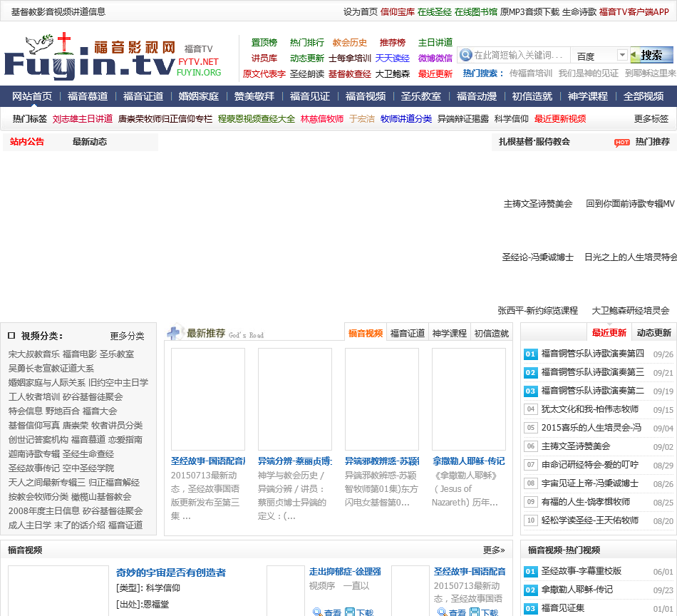
Task: Click rank badge 07 for 申命记研经特会
Action: coord(530,465)
